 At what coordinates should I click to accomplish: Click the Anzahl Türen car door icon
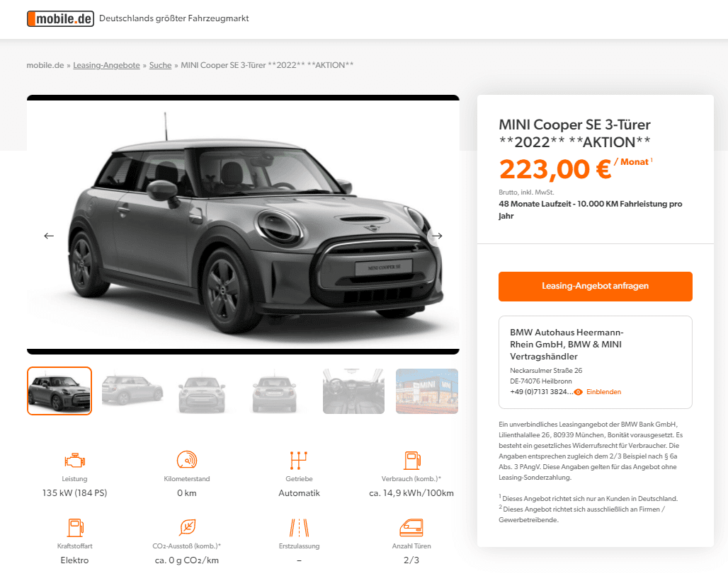(x=411, y=528)
